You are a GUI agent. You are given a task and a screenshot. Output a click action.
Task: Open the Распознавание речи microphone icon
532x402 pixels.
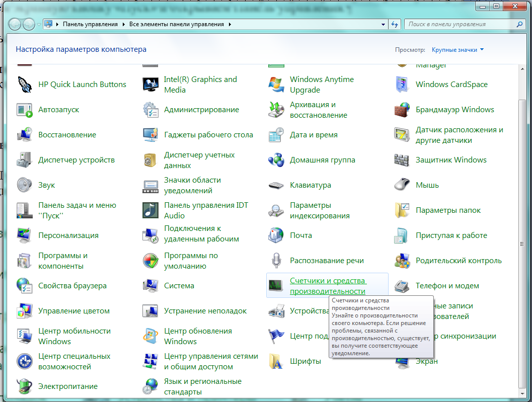coord(276,261)
